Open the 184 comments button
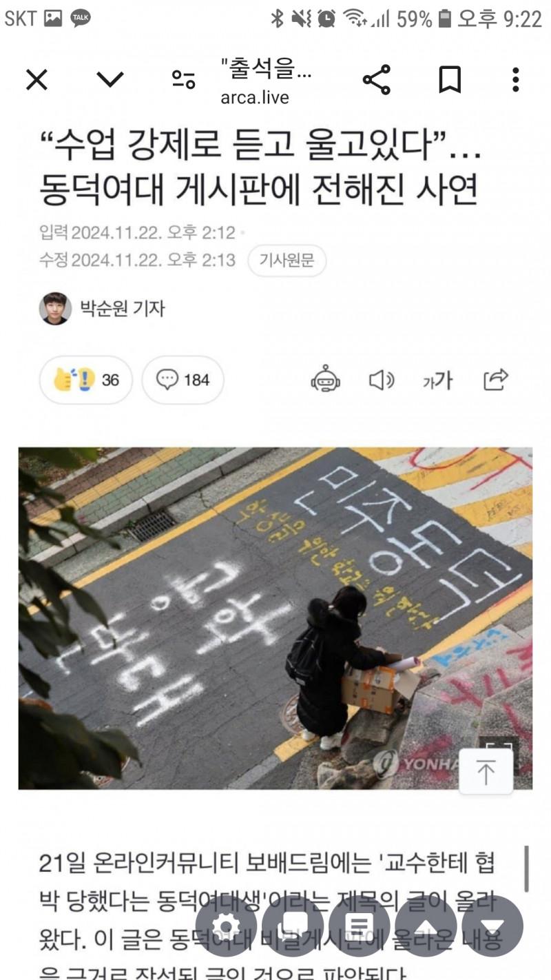 (183, 380)
